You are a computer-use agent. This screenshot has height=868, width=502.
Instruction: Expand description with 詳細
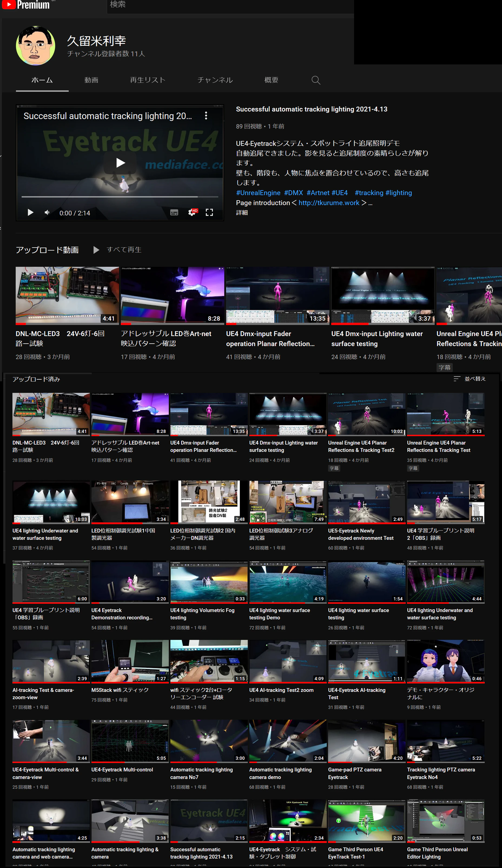tap(242, 212)
